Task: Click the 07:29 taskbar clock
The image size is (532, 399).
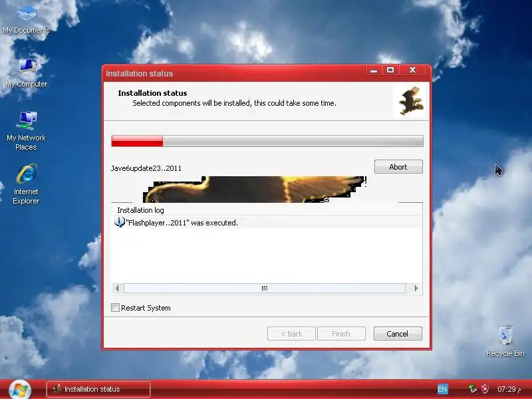Action: [x=509, y=389]
